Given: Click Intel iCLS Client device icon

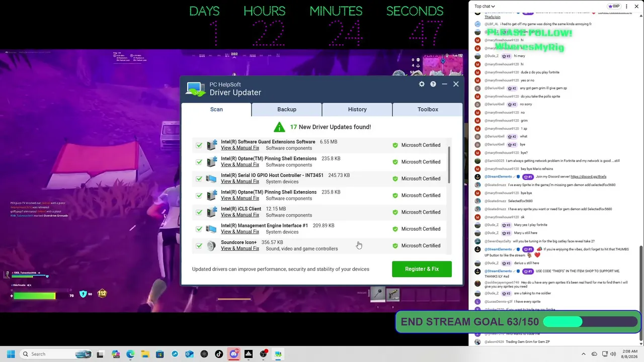Looking at the screenshot, I should [212, 212].
